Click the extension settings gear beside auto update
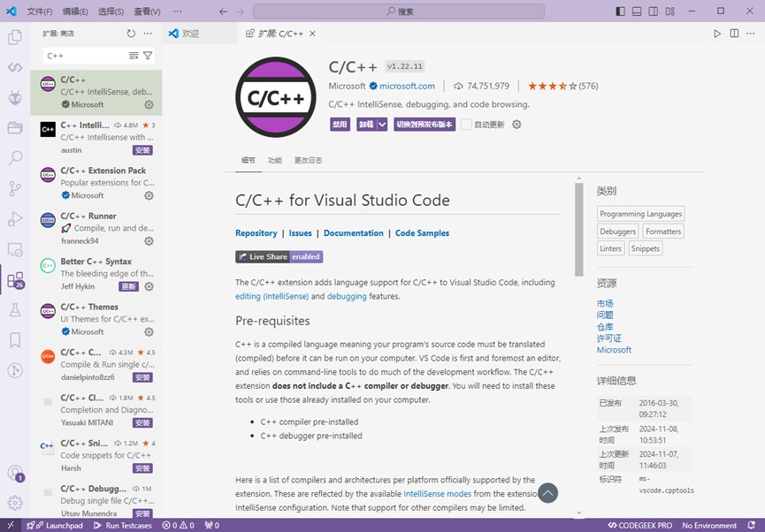The image size is (765, 532). tap(516, 125)
